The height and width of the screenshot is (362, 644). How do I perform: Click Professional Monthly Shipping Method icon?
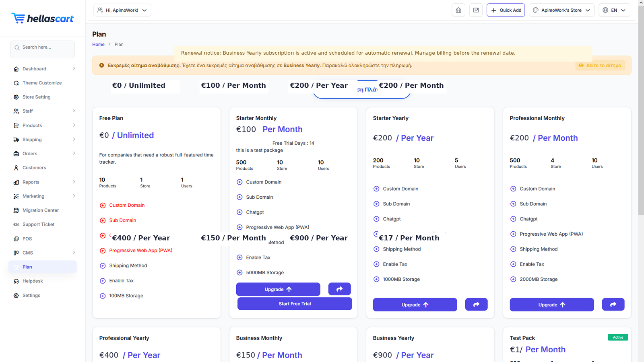513,249
